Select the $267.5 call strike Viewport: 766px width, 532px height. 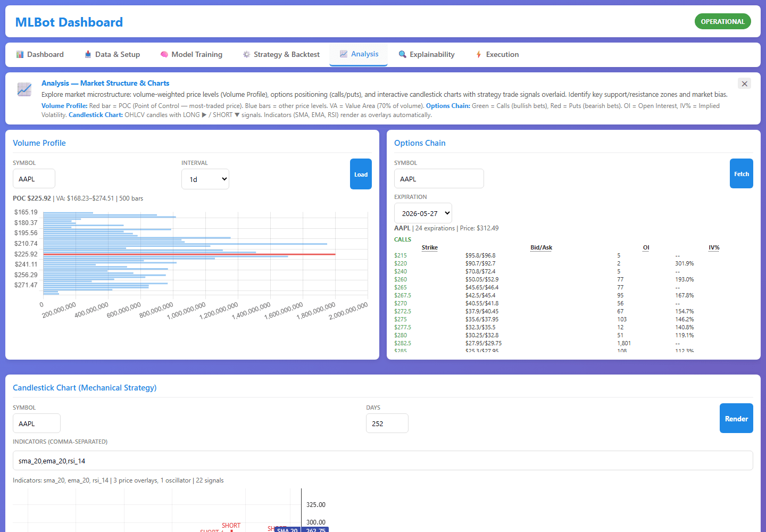(403, 295)
